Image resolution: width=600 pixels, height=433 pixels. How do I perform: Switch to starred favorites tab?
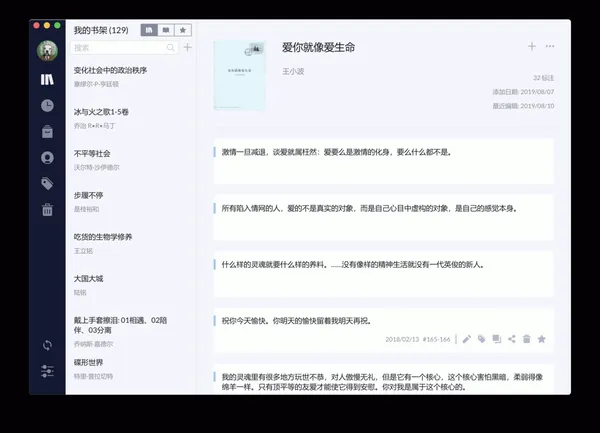tap(183, 30)
